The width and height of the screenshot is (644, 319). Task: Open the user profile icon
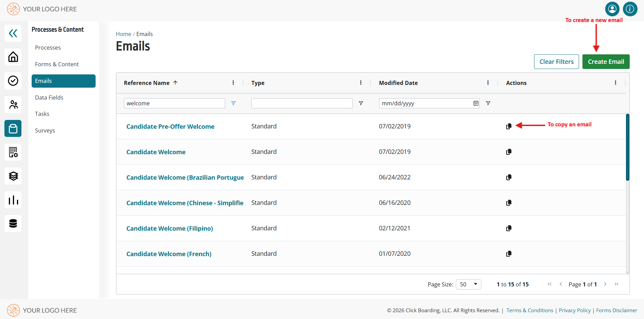[612, 9]
